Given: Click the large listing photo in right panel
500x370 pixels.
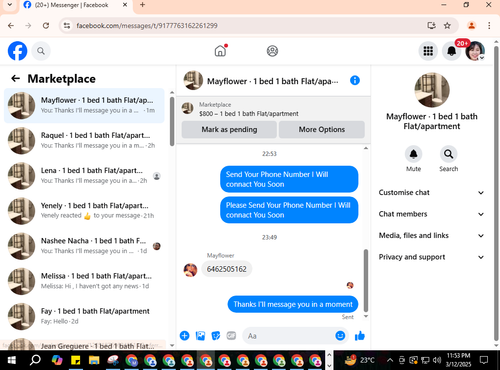Looking at the screenshot, I should [432, 90].
